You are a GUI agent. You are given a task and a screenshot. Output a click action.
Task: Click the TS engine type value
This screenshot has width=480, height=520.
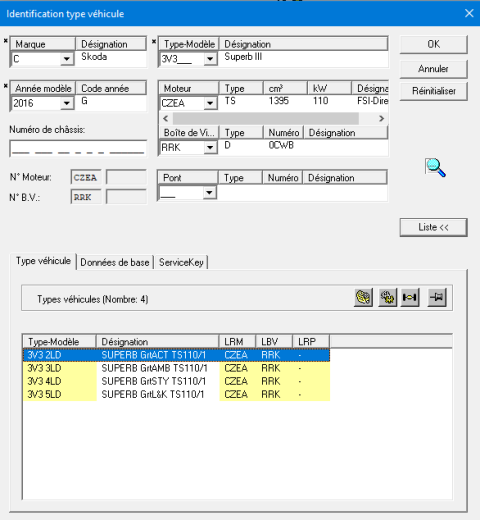[230, 101]
